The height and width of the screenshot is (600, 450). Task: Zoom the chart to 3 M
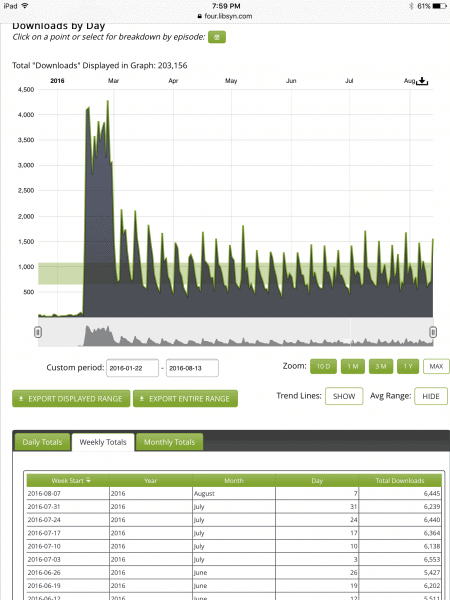(x=381, y=367)
